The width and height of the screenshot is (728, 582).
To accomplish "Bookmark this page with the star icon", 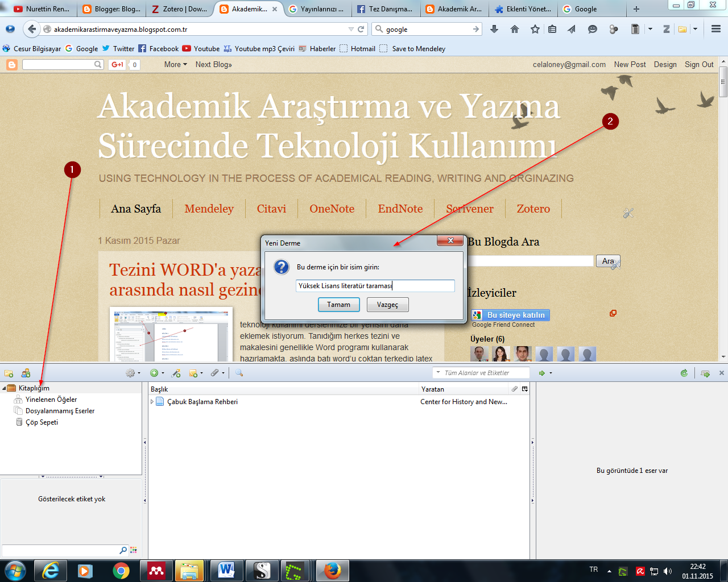I will (x=535, y=29).
